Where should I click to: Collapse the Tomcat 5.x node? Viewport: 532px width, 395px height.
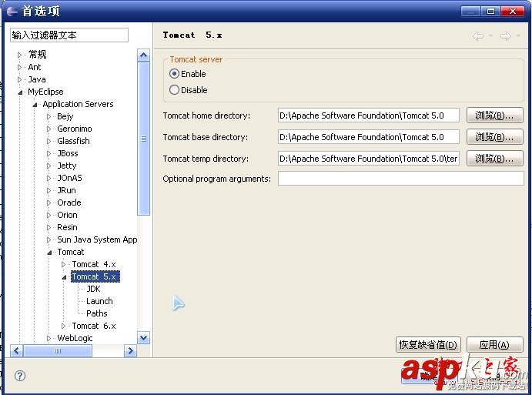pyautogui.click(x=64, y=277)
